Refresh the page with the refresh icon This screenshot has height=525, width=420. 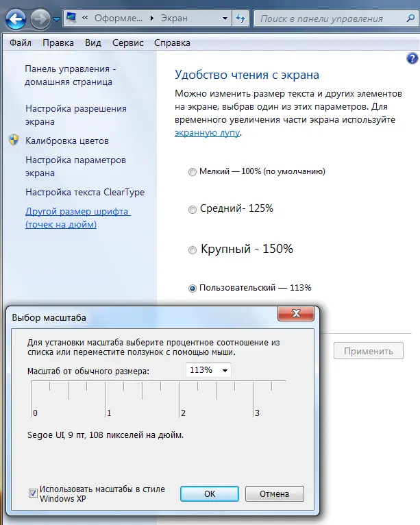[240, 19]
